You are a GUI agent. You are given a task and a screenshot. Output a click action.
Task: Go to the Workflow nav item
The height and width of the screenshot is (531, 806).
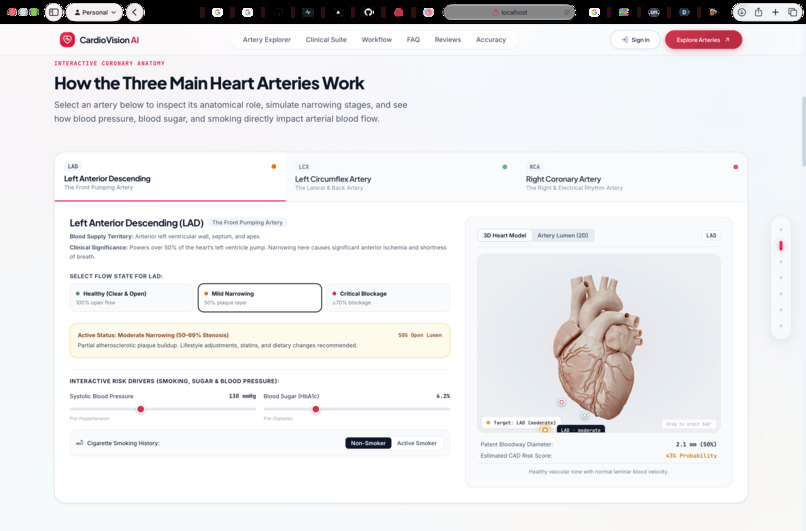pyautogui.click(x=376, y=40)
